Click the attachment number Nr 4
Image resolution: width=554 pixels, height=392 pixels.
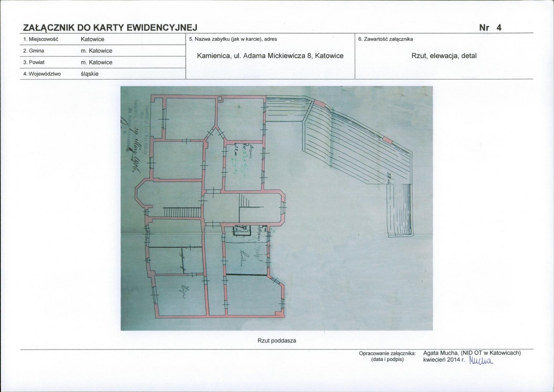490,28
